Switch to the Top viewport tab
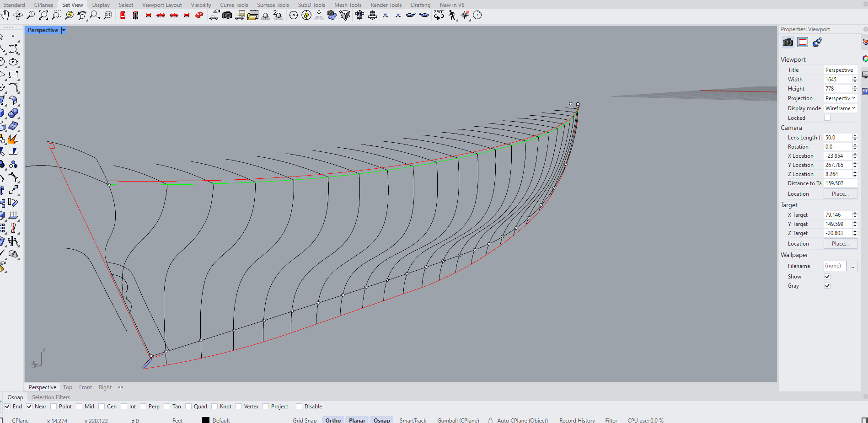 tap(68, 387)
